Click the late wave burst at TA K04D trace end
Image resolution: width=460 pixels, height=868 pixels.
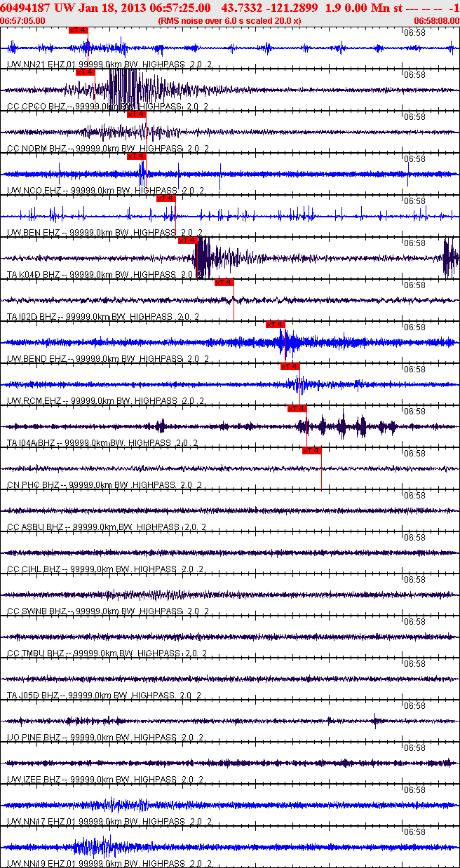point(451,257)
